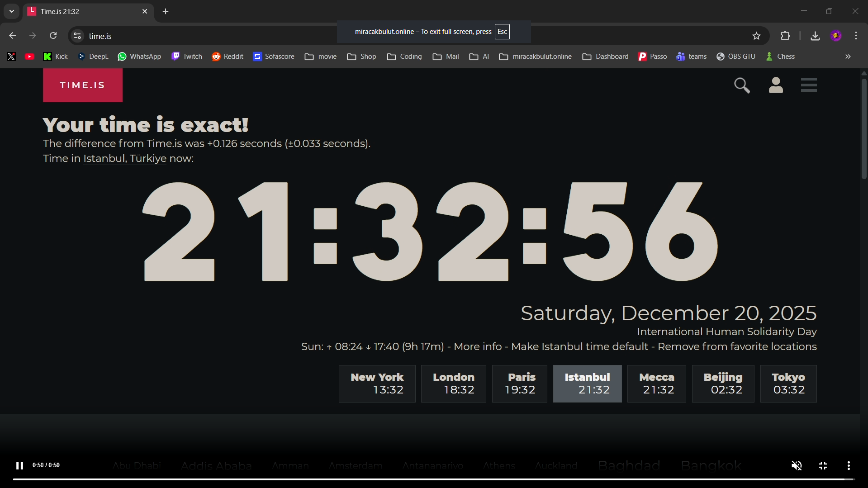Click the video progress bar
The image size is (868, 488).
coord(433,479)
